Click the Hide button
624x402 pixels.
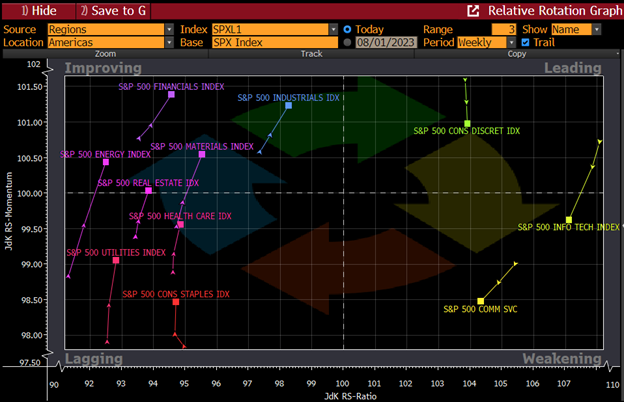pos(39,11)
